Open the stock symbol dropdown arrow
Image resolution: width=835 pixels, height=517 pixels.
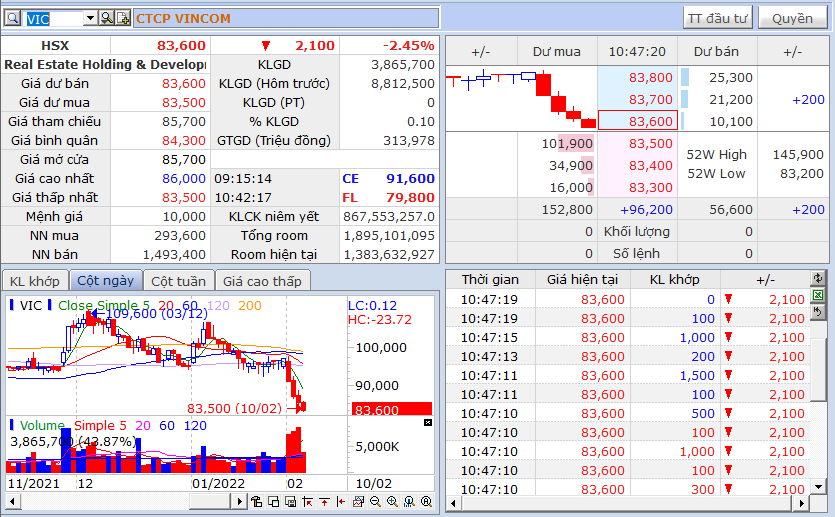[x=91, y=19]
